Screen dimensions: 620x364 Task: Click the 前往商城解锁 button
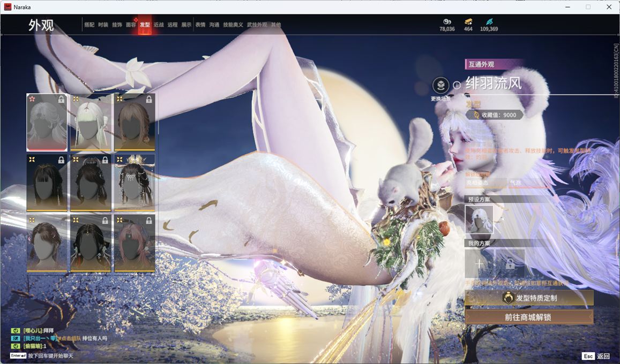[529, 317]
